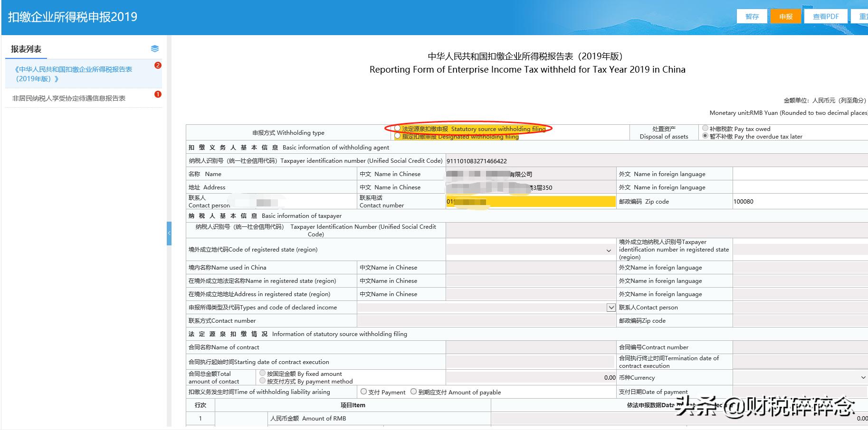Image resolution: width=868 pixels, height=430 pixels.
Task: Choose 支付 Payment radio option
Action: 364,392
